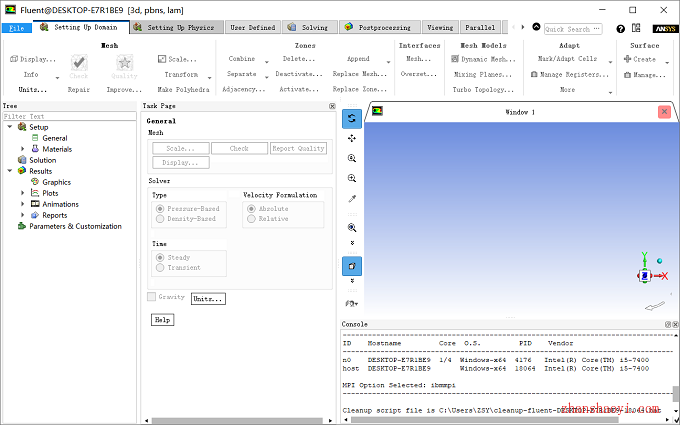The height and width of the screenshot is (425, 680).
Task: Click the Quick Search field
Action: pyautogui.click(x=573, y=29)
